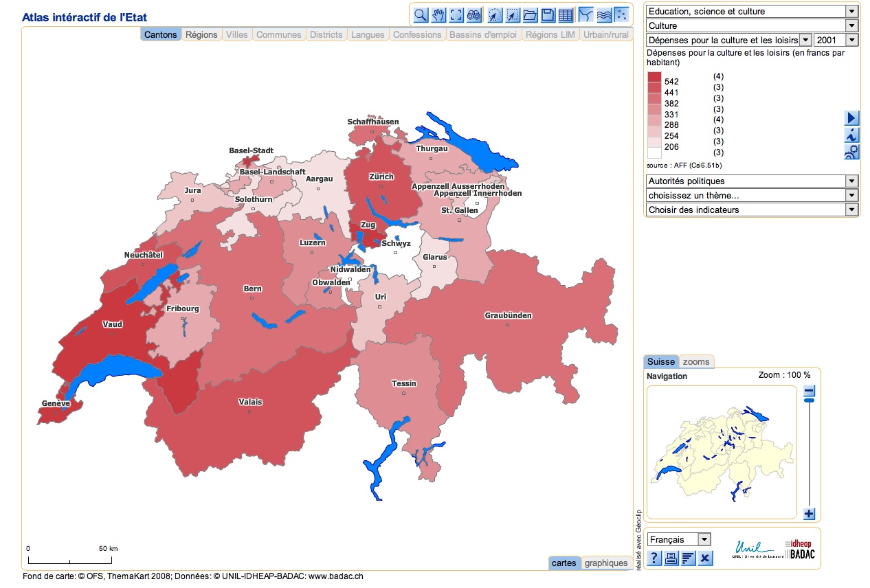Toggle the lakes and rivers layer
This screenshot has height=588, width=870.
point(603,15)
